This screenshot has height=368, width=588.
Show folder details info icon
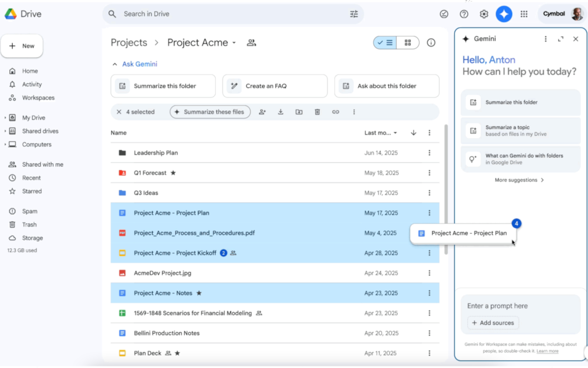point(431,43)
